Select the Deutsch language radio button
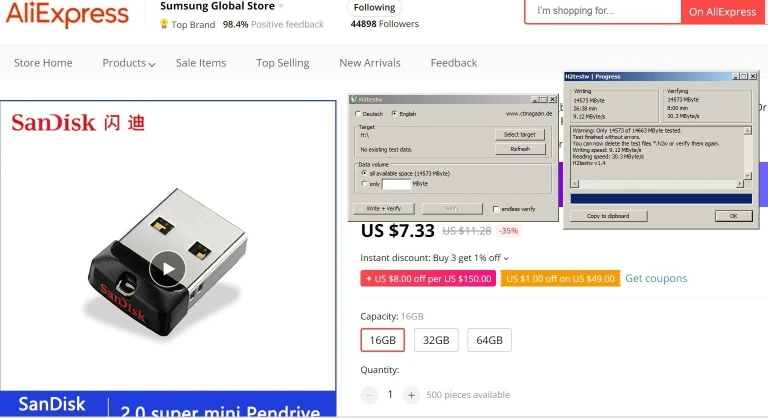 358,114
